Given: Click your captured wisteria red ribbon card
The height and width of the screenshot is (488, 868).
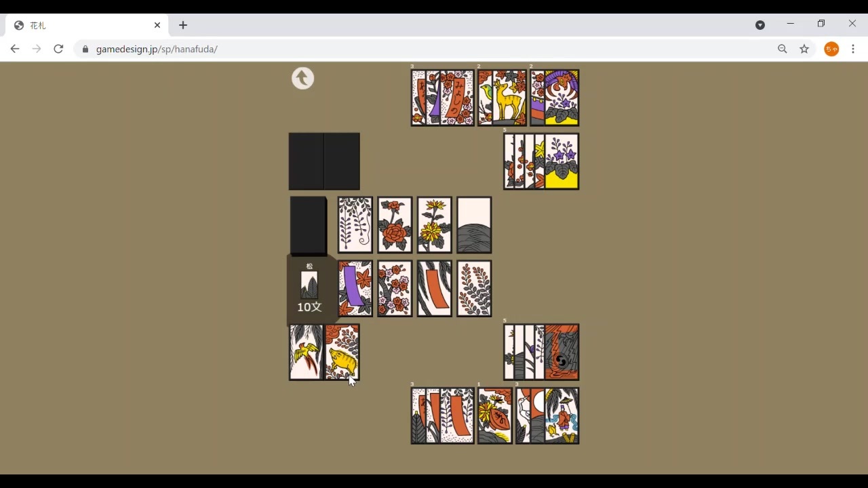Looking at the screenshot, I should tap(458, 415).
